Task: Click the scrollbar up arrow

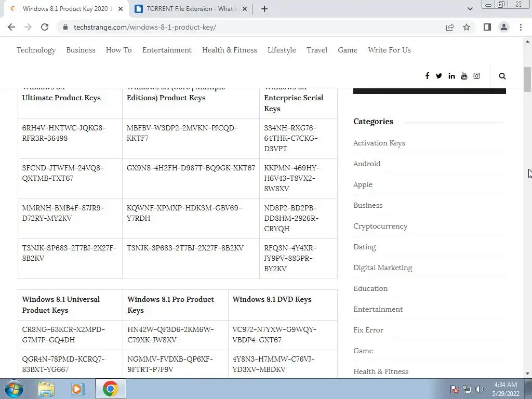Action: (527, 42)
